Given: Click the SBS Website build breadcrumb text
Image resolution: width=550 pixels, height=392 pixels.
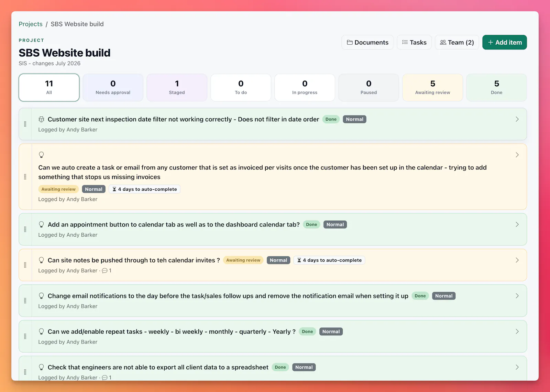Looking at the screenshot, I should point(77,24).
